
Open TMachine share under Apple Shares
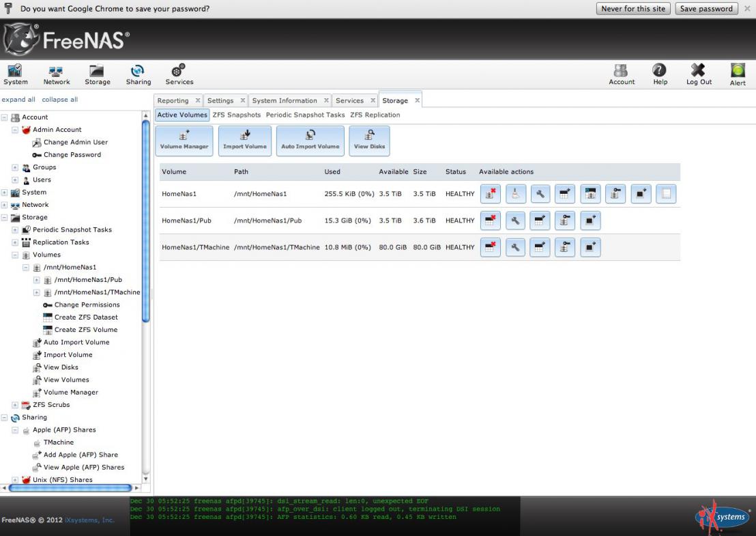[59, 442]
